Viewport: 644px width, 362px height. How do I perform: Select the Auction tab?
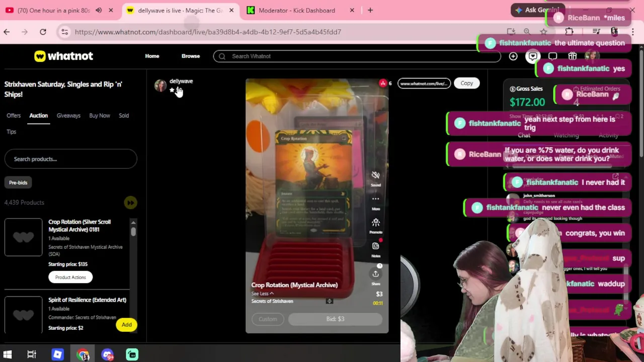[x=38, y=116]
